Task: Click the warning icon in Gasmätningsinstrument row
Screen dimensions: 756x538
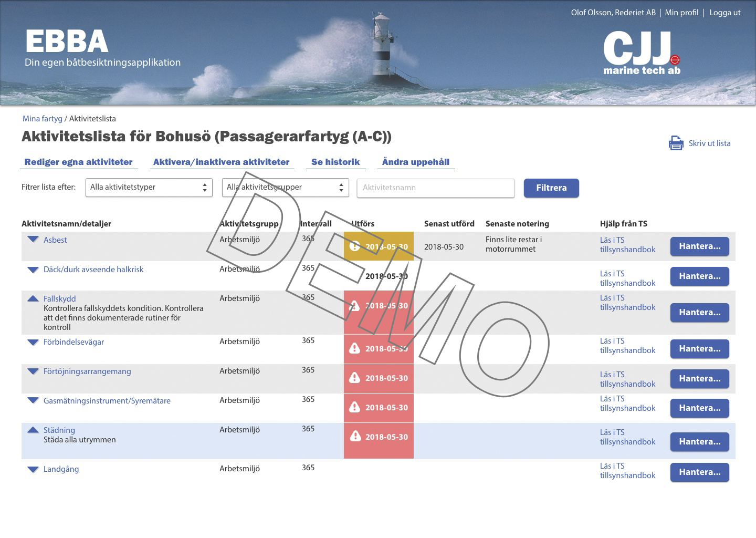Action: 355,407
